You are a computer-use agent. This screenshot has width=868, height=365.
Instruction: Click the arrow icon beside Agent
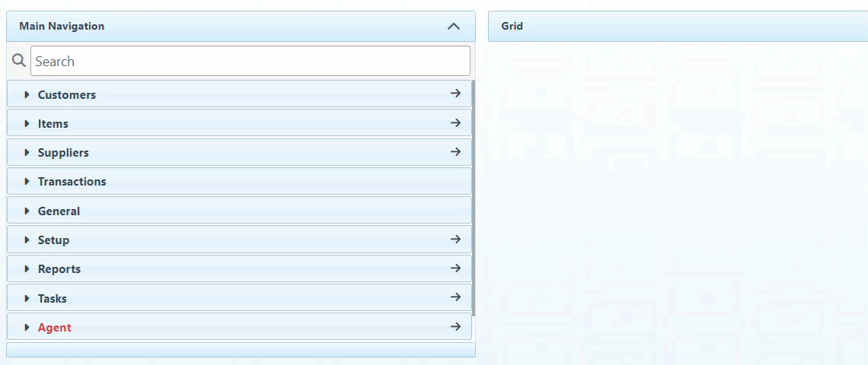tap(455, 326)
